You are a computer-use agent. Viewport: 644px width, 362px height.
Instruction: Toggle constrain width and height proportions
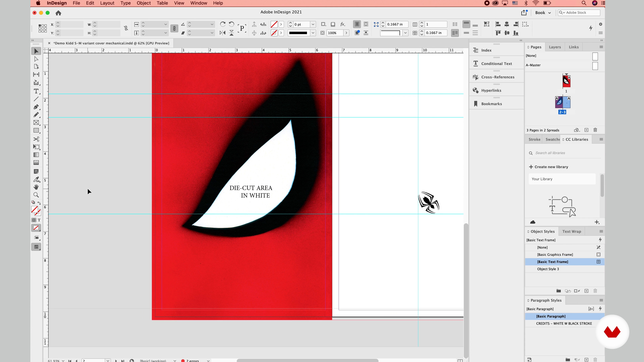126,28
